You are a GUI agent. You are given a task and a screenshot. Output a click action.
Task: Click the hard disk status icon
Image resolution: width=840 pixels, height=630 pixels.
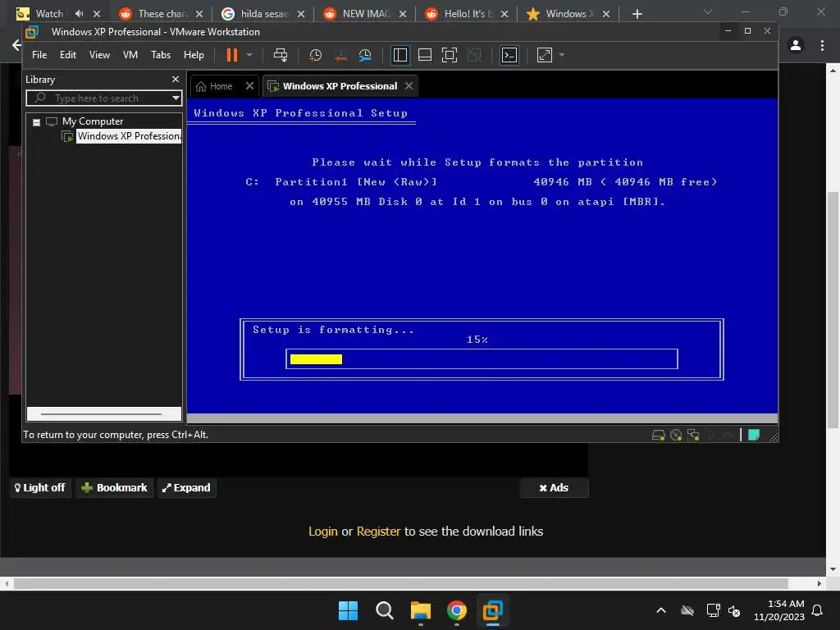pos(658,435)
